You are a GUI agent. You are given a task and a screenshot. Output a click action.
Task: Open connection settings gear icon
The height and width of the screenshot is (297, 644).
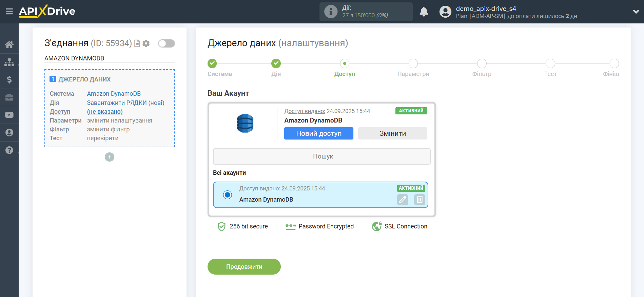(146, 43)
